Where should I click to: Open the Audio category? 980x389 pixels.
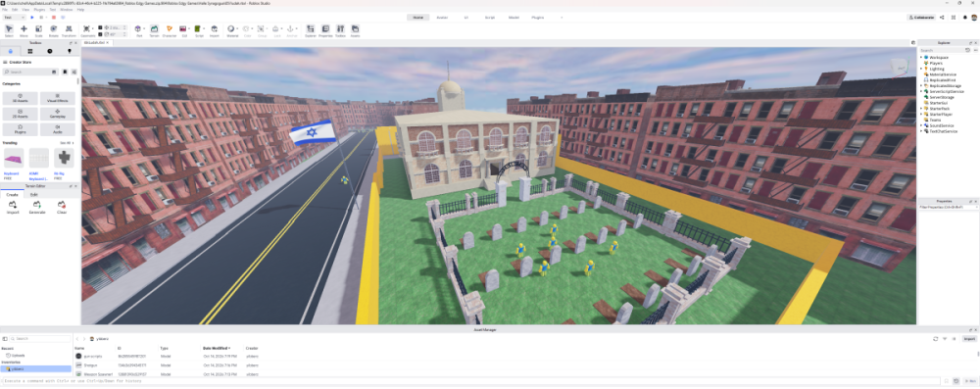(x=58, y=129)
